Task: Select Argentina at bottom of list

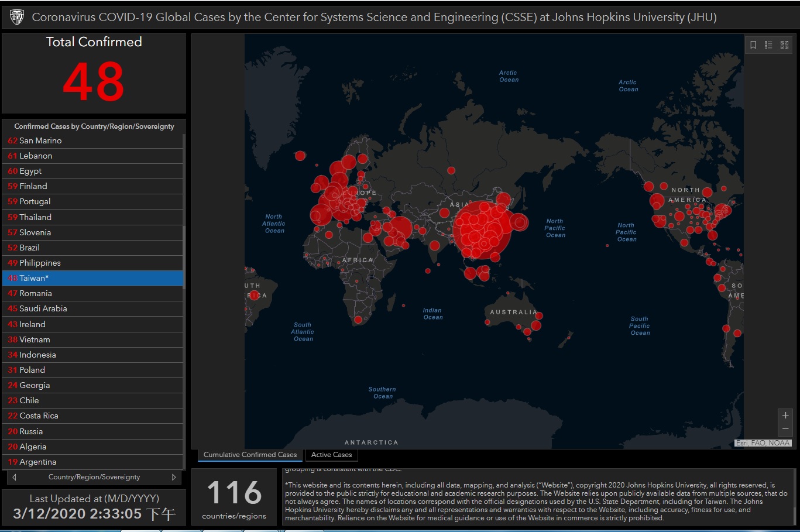Action: click(92, 462)
